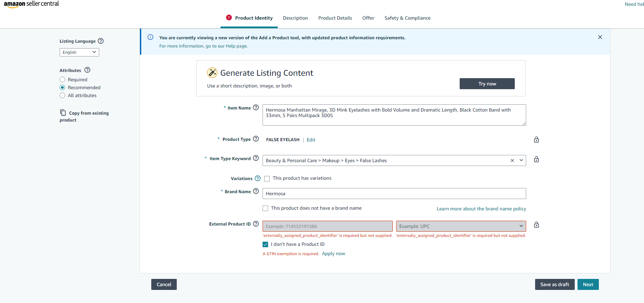Switch to the Offer tab
The height and width of the screenshot is (303, 644).
tap(368, 18)
